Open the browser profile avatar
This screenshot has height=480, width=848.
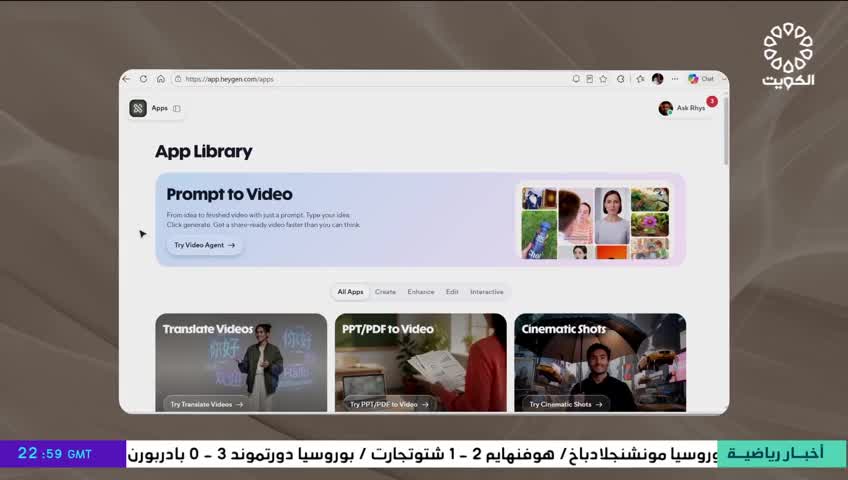(x=658, y=79)
